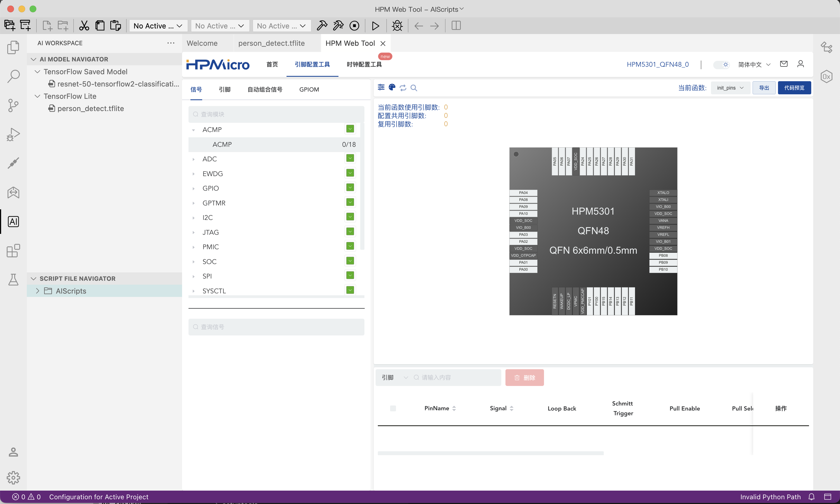Switch to the GPIOM tab
The width and height of the screenshot is (840, 504).
coord(309,89)
